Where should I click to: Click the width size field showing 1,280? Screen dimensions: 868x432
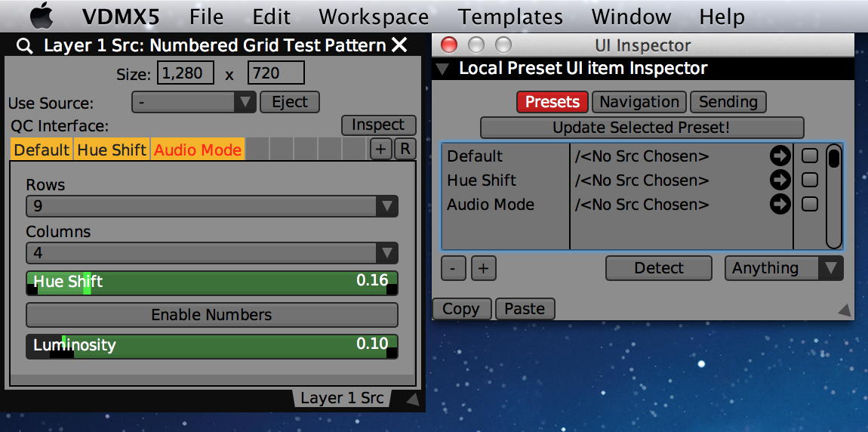coord(186,73)
